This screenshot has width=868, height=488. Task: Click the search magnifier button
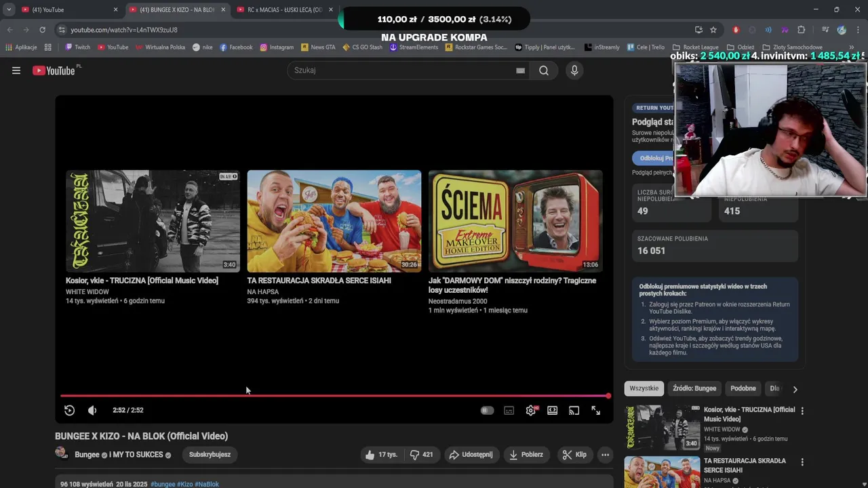click(544, 70)
